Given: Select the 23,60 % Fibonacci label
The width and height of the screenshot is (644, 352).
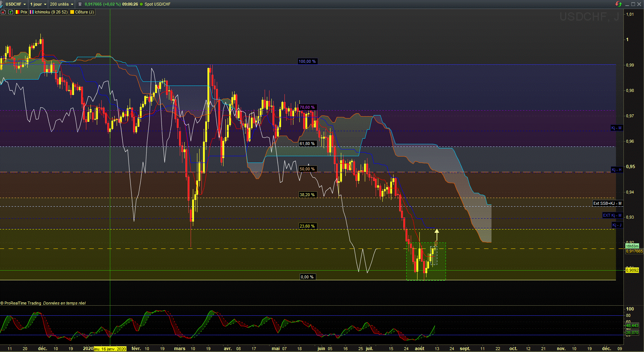Looking at the screenshot, I should point(307,226).
